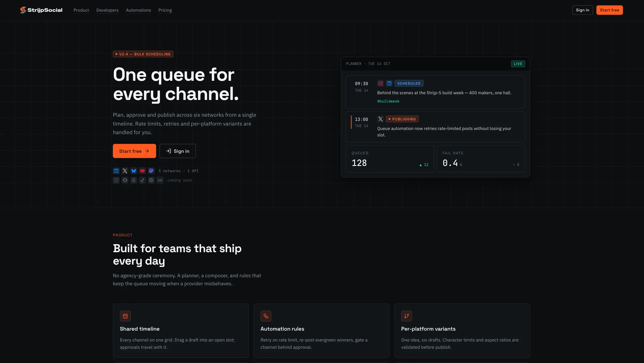
Task: Click the "Automation rules" card title
Action: point(282,329)
